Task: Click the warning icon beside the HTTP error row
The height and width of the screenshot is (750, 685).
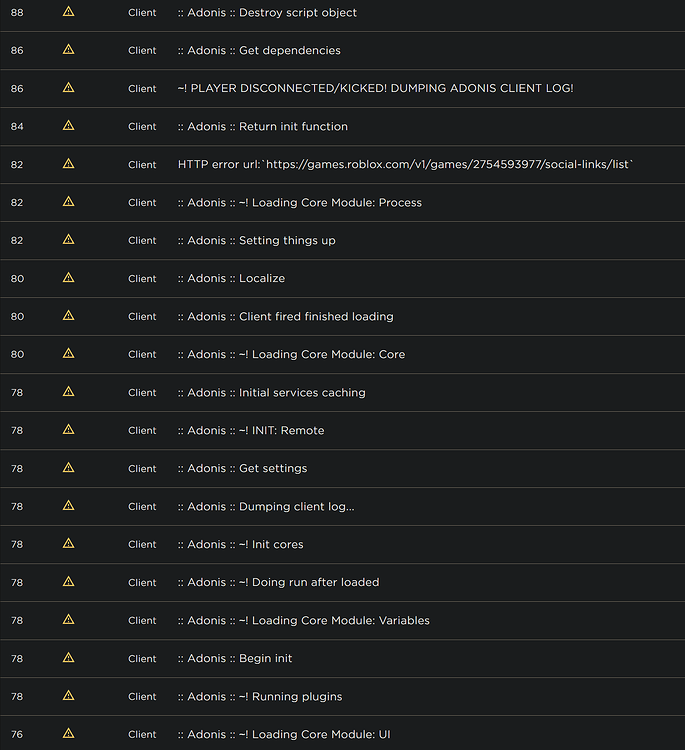Action: (68, 164)
